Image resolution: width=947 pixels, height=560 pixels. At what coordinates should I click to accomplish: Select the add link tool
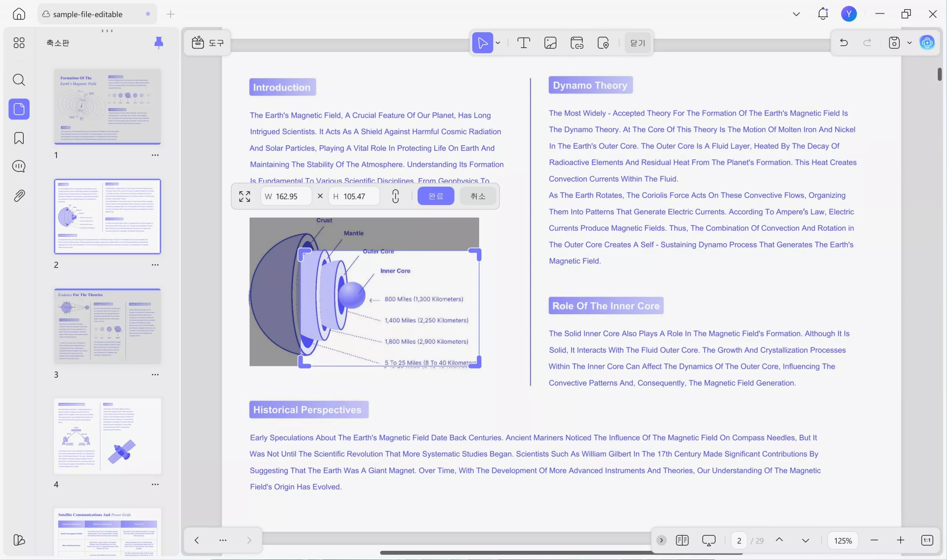(x=577, y=43)
